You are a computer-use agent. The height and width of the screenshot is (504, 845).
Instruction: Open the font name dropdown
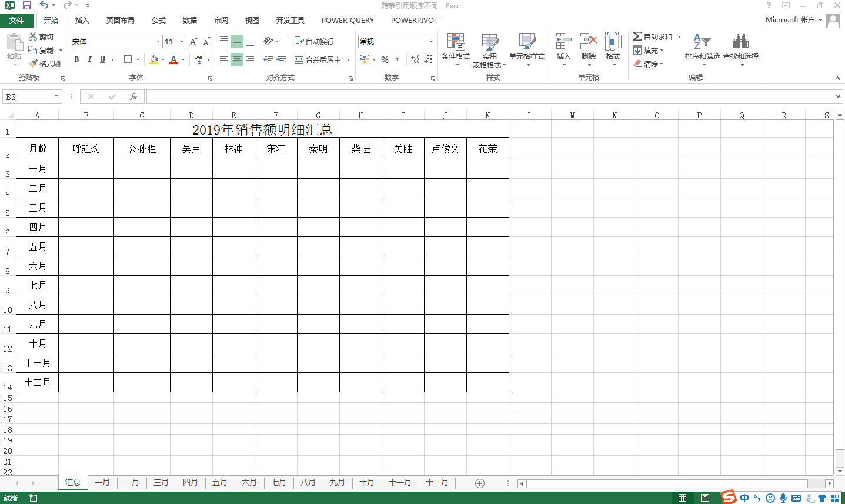(158, 41)
